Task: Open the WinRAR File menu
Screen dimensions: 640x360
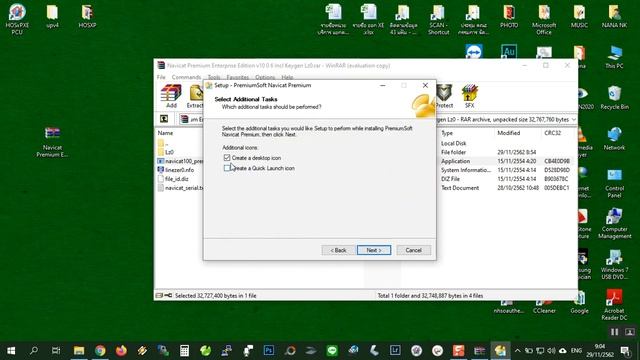Action: [x=161, y=77]
